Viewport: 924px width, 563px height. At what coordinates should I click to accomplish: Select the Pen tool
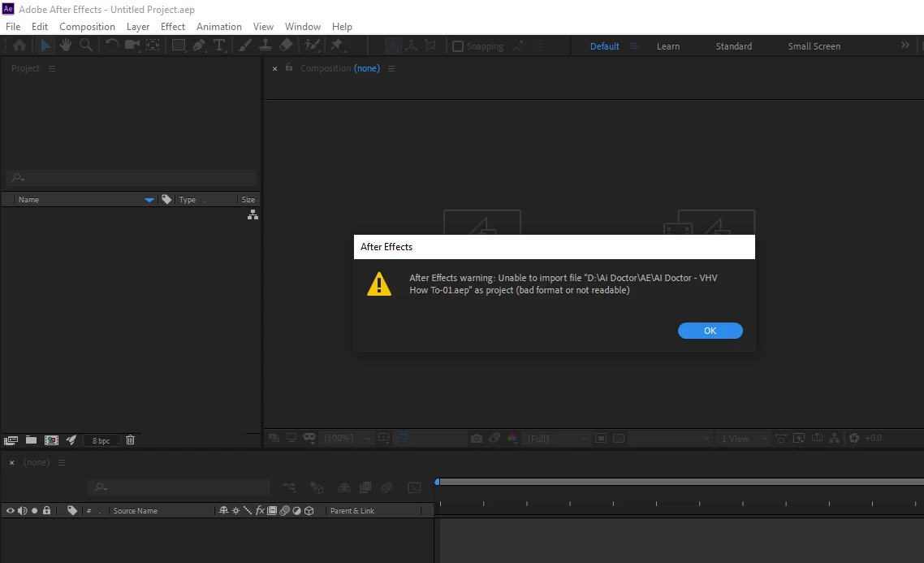199,45
